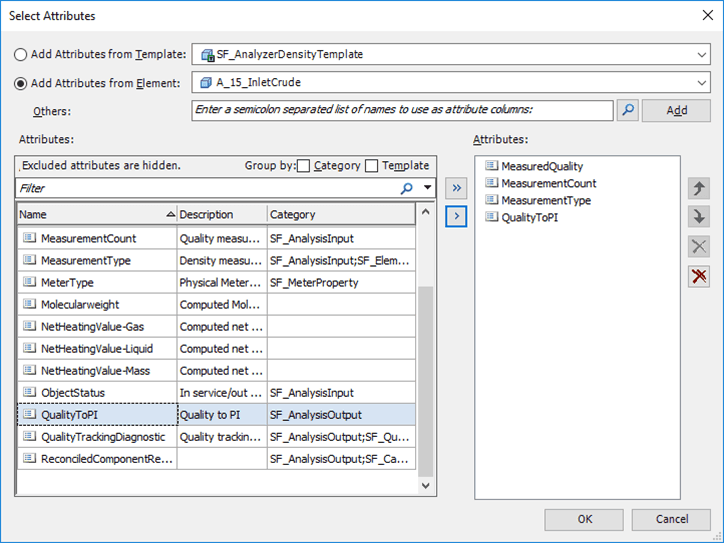Viewport: 724px width, 543px height.
Task: Close the Select Attributes dialog
Action: (x=707, y=15)
